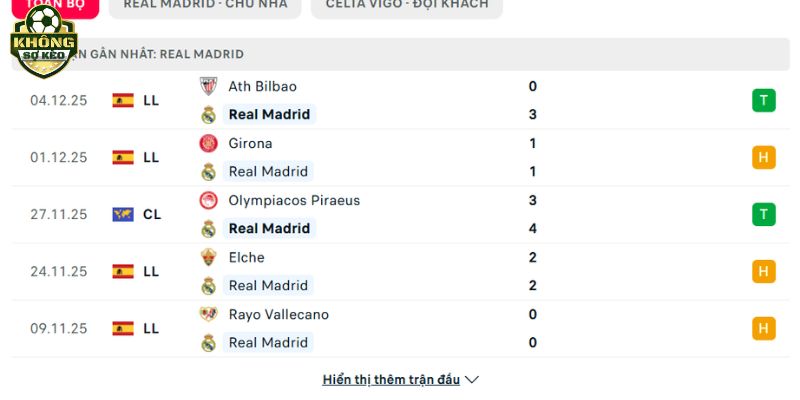This screenshot has width=800, height=400.
Task: Expand the Hiển thị thêm trận đấu chevron
Action: tap(472, 380)
